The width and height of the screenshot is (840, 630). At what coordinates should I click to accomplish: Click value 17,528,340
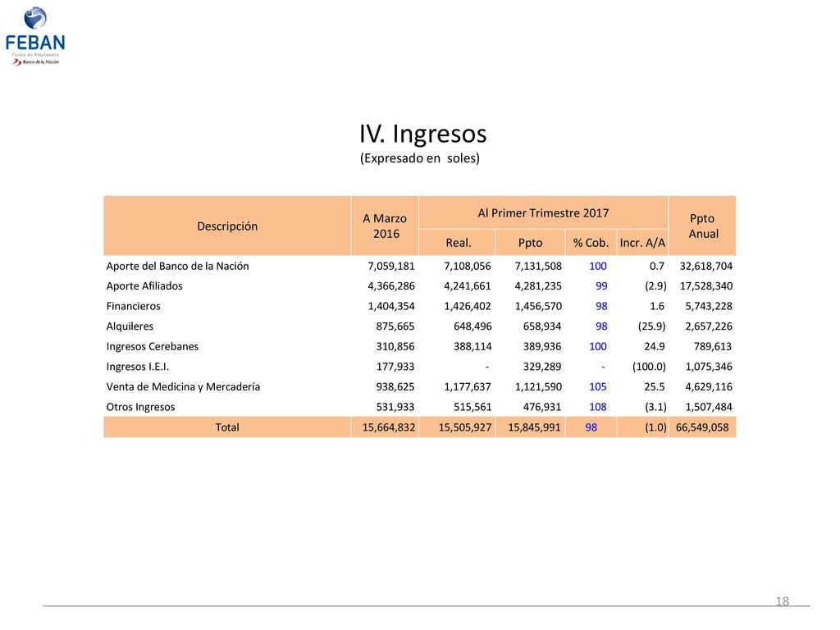click(705, 286)
